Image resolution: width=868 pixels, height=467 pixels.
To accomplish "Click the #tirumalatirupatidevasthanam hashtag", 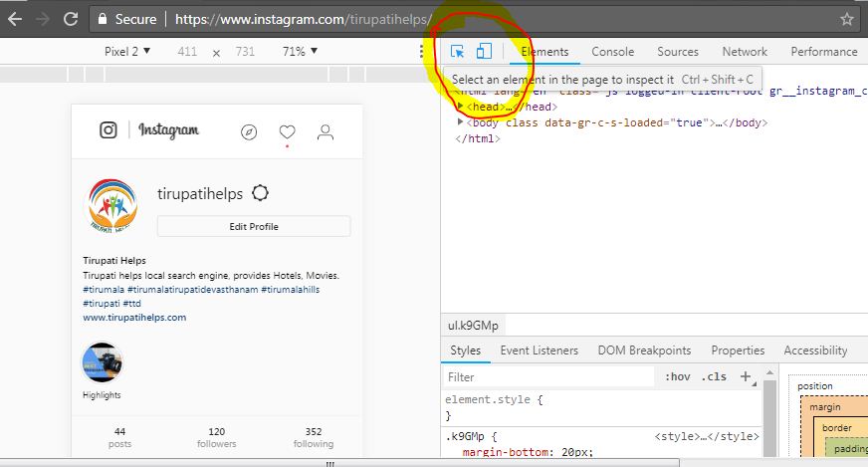I will [x=193, y=289].
